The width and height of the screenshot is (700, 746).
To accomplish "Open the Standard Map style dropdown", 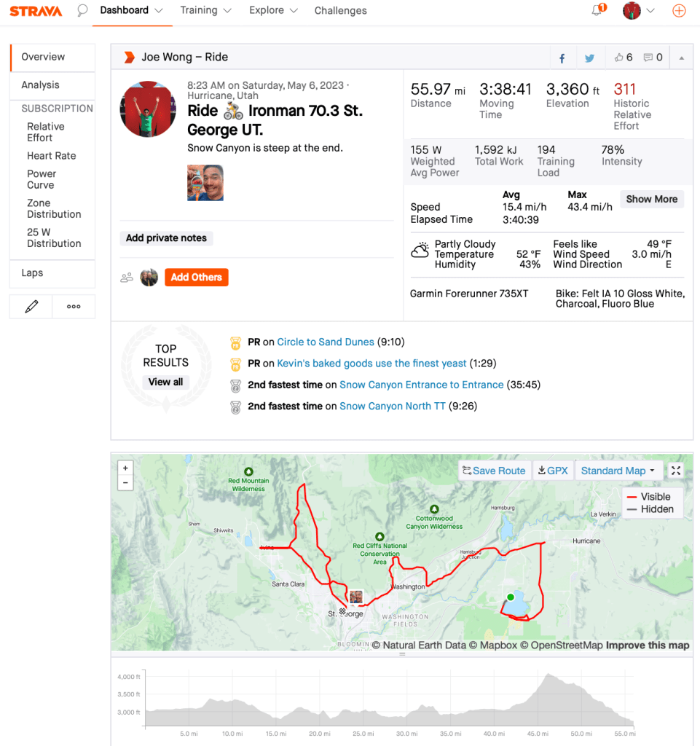I will coord(617,471).
